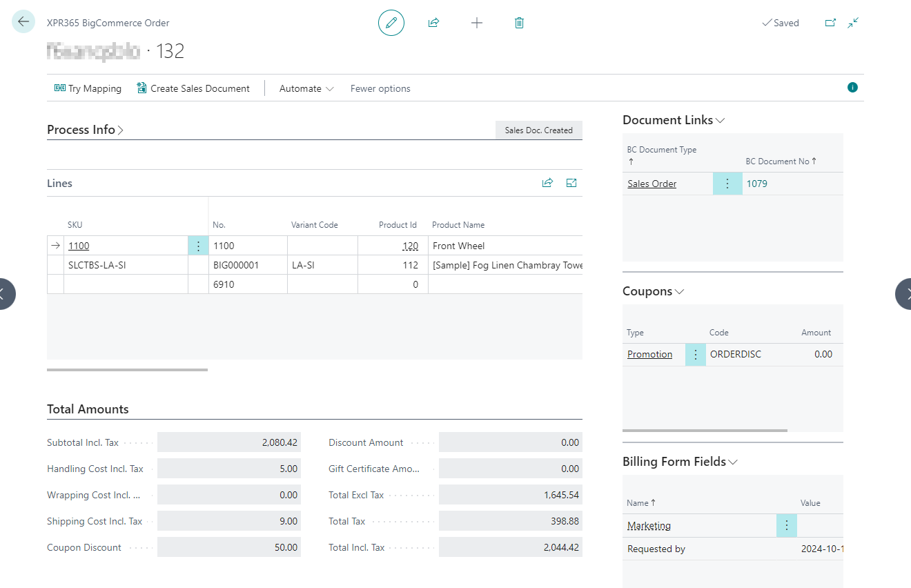The width and height of the screenshot is (911, 588).
Task: Go back using the back arrow
Action: (23, 22)
